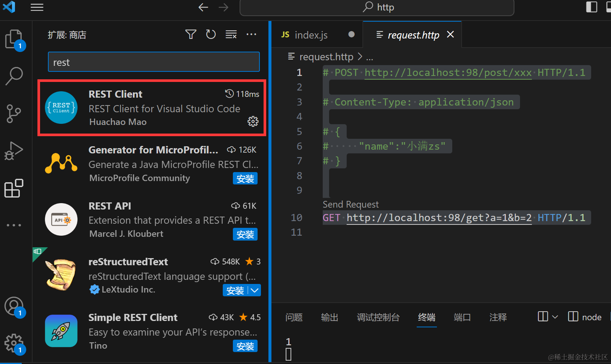Click the Simple REST Client rocket icon

pyautogui.click(x=61, y=331)
